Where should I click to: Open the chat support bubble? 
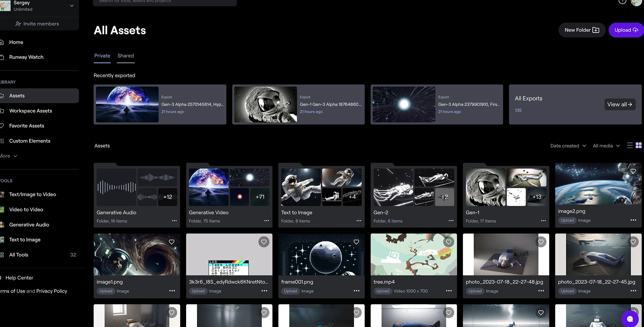tap(630, 319)
